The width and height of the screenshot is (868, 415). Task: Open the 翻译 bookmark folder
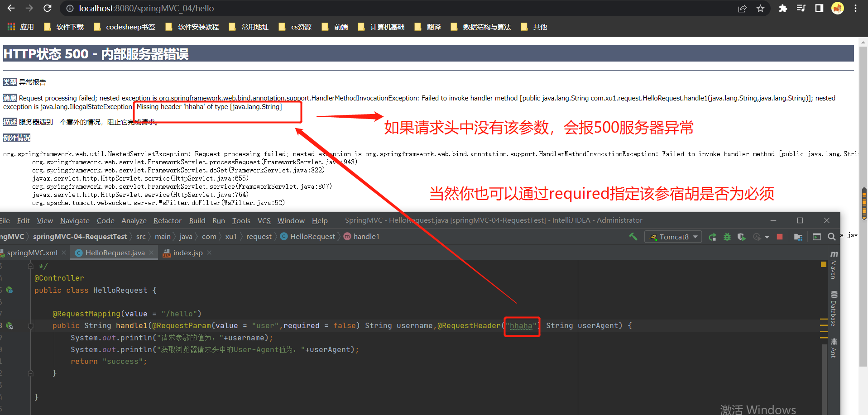tap(427, 27)
